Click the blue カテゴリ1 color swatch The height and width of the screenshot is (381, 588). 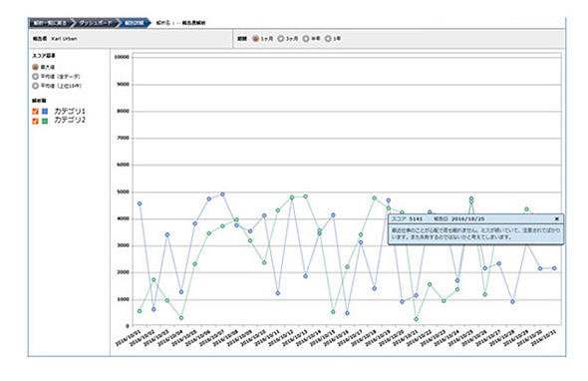[45, 112]
